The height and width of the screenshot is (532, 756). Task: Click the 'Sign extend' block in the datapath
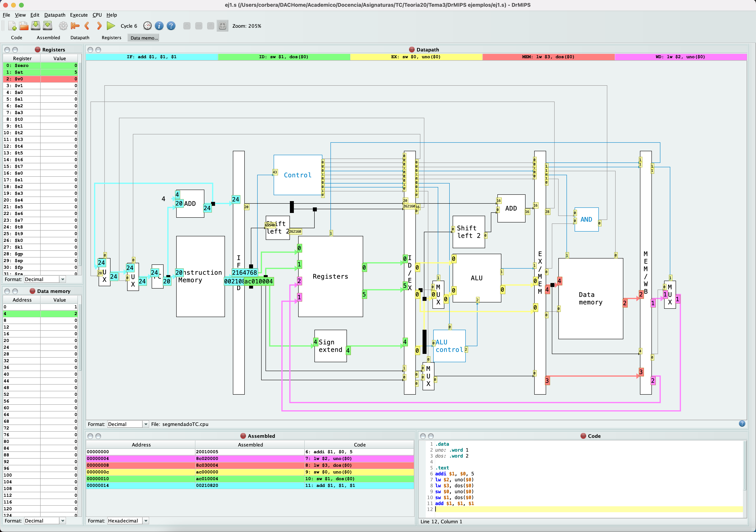click(x=330, y=346)
